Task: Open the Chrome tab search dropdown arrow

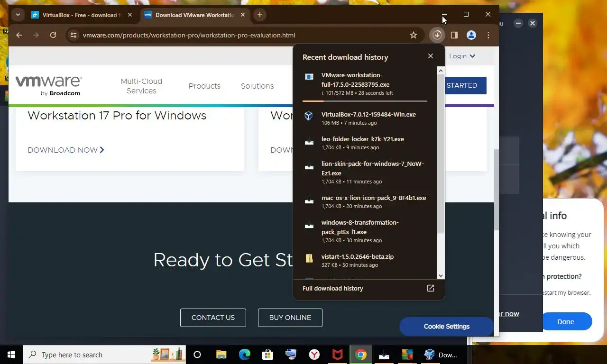Action: coord(18,15)
